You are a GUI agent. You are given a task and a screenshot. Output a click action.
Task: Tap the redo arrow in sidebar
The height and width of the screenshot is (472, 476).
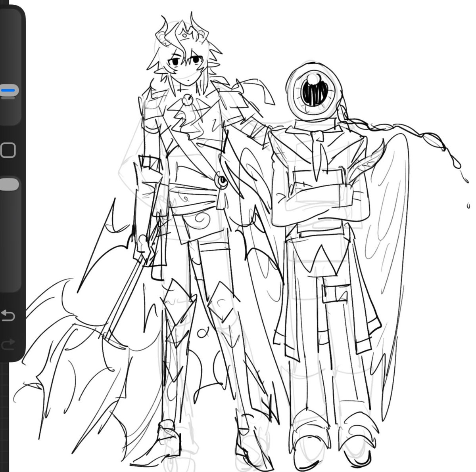coord(8,344)
